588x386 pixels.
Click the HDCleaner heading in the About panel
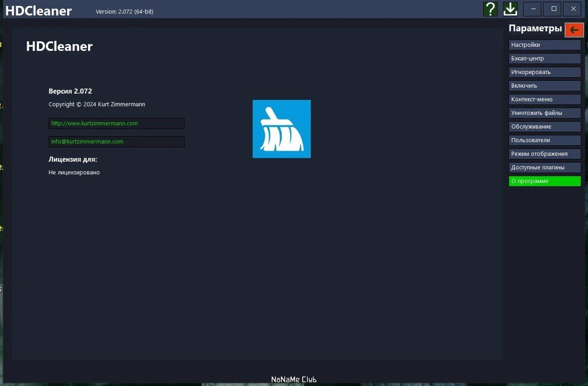[x=59, y=47]
